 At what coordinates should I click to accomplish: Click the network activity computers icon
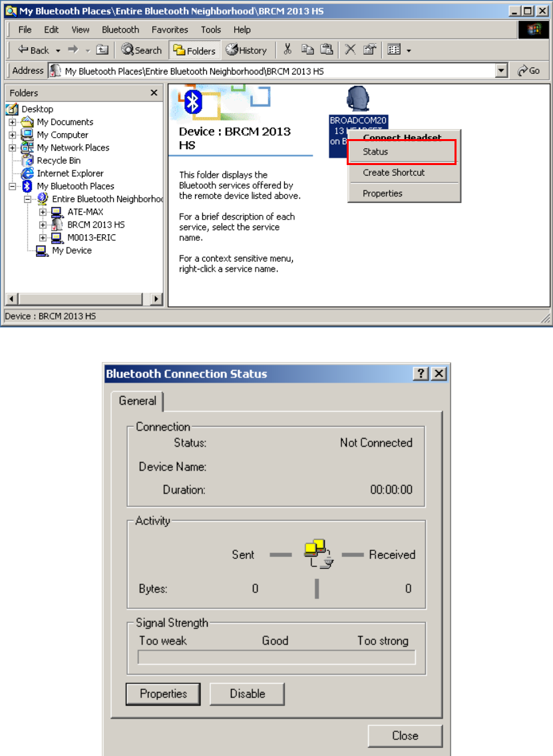[318, 554]
